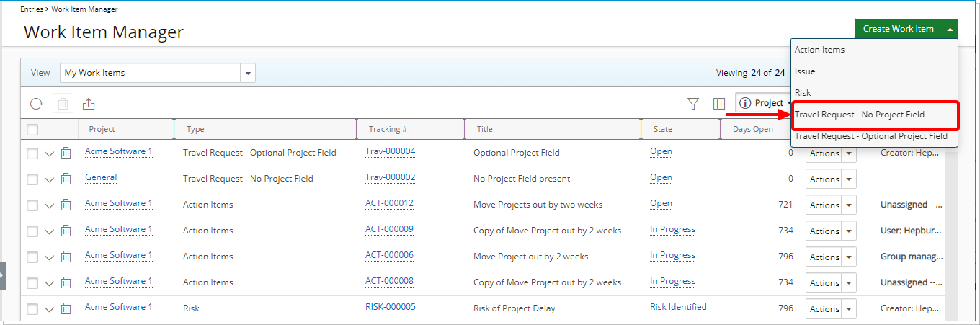Click trash icon for ACT-000012 row
This screenshot has height=325, width=980.
point(66,205)
